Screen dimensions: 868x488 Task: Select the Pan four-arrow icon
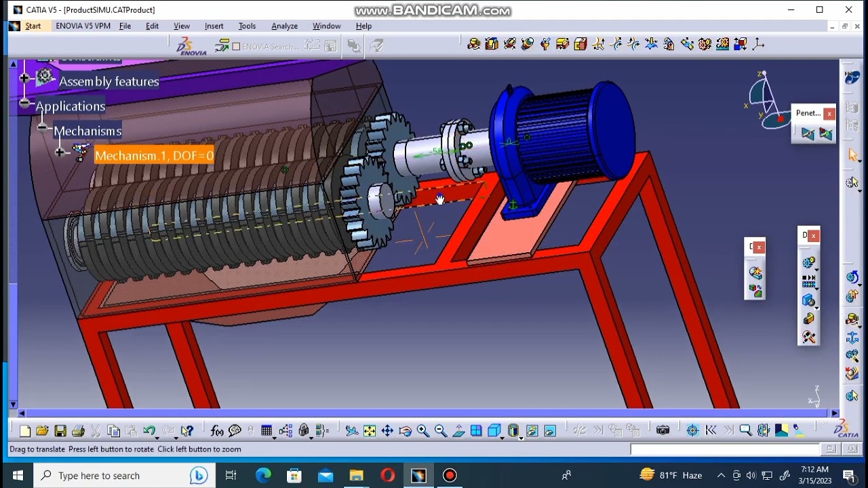387,430
